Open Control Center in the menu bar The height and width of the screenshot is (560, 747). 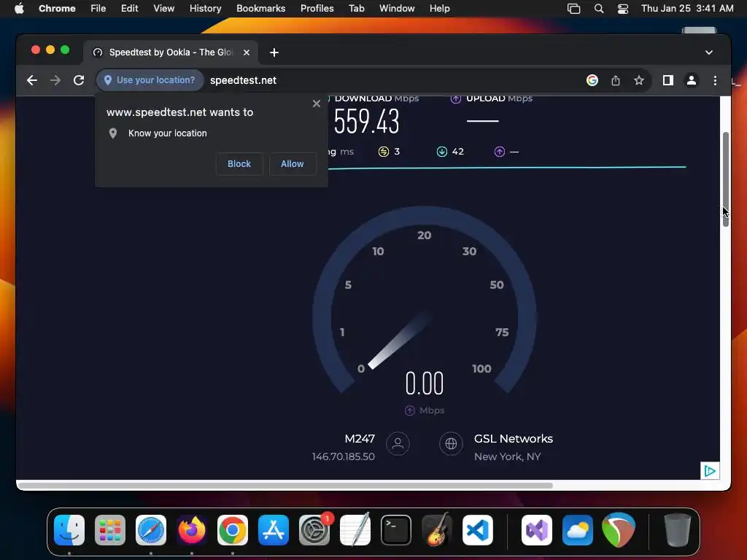(623, 9)
